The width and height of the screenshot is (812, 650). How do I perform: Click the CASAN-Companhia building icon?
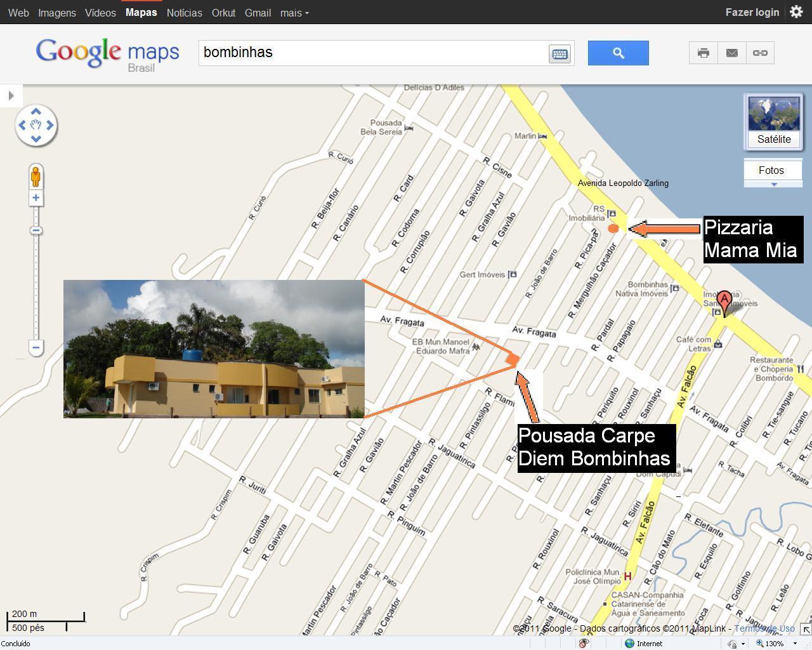606,604
